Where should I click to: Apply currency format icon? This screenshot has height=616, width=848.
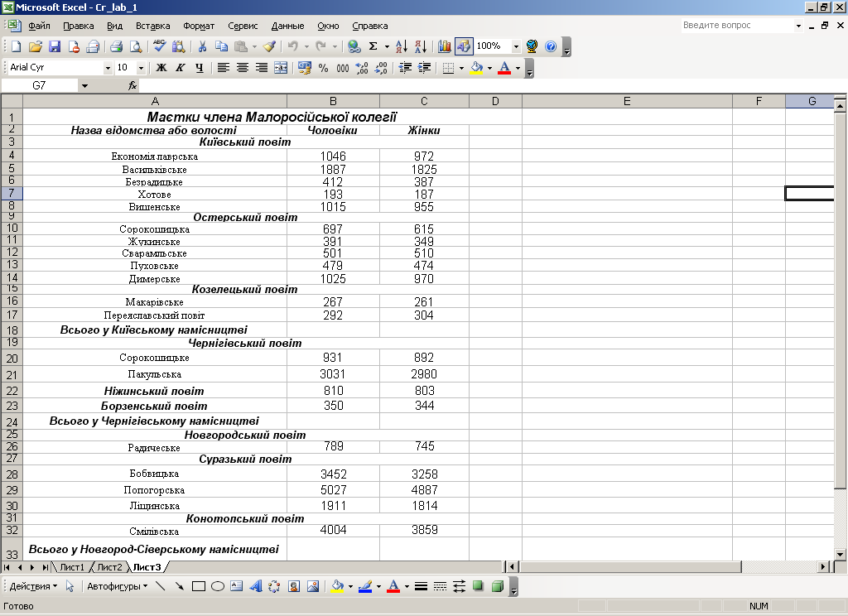[x=305, y=68]
